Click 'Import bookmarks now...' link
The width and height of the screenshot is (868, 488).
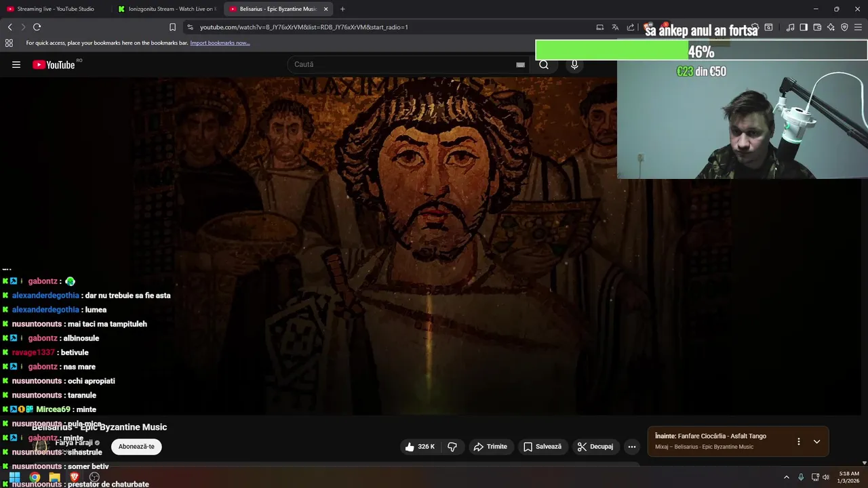(220, 43)
